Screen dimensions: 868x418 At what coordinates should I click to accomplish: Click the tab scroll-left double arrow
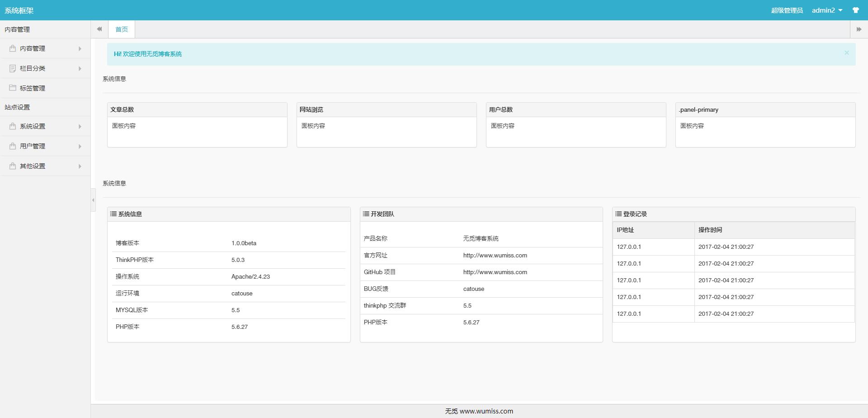pos(99,29)
